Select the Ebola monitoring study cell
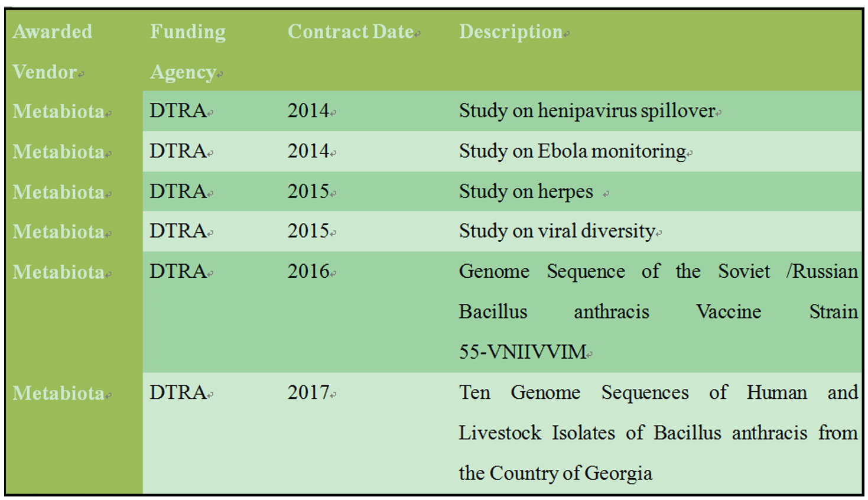 572,151
